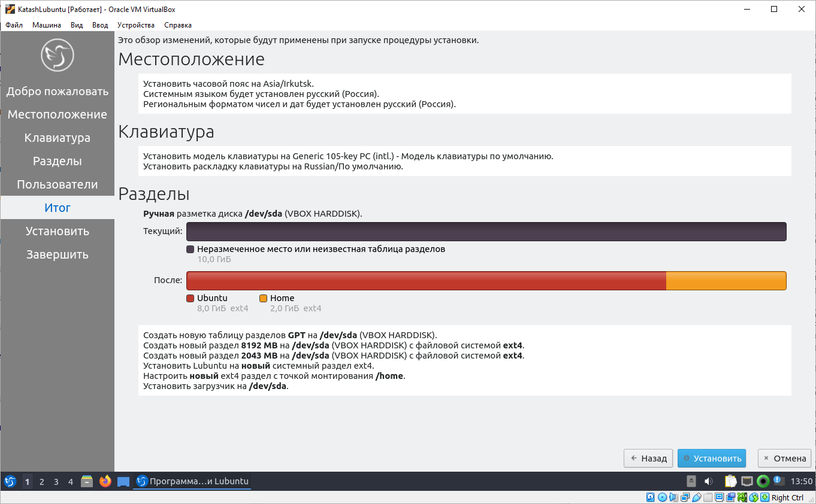The height and width of the screenshot is (504, 816).
Task: Click the VirtualBox USB devices status icon
Action: click(x=697, y=497)
